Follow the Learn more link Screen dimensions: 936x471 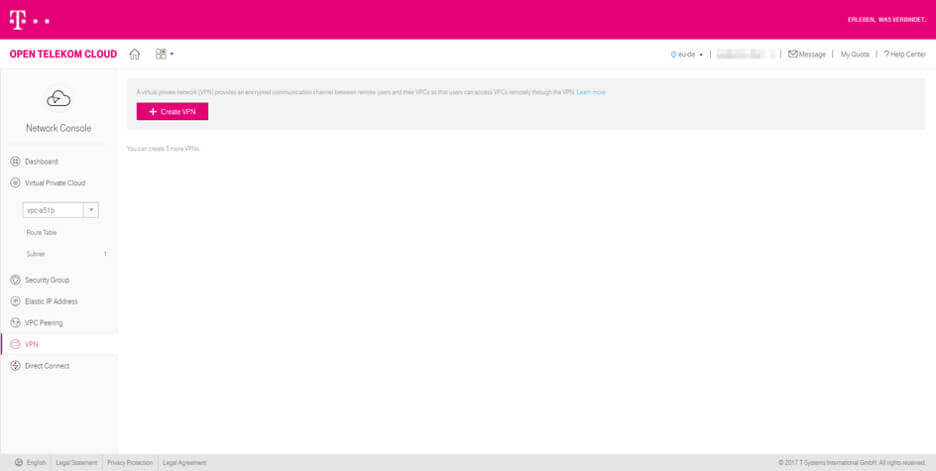591,93
